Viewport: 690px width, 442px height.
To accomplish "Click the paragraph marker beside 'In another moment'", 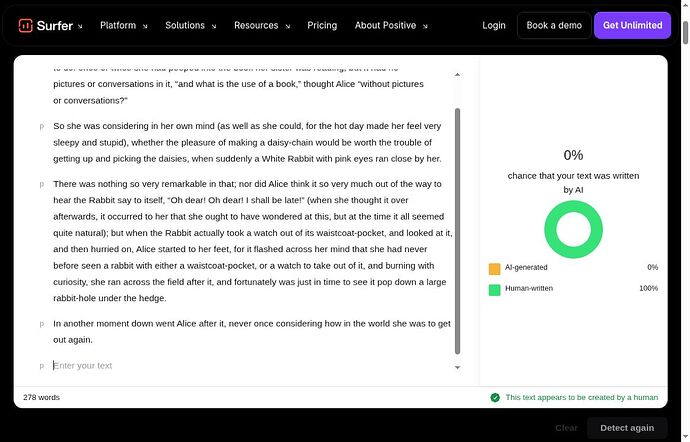I will point(42,324).
